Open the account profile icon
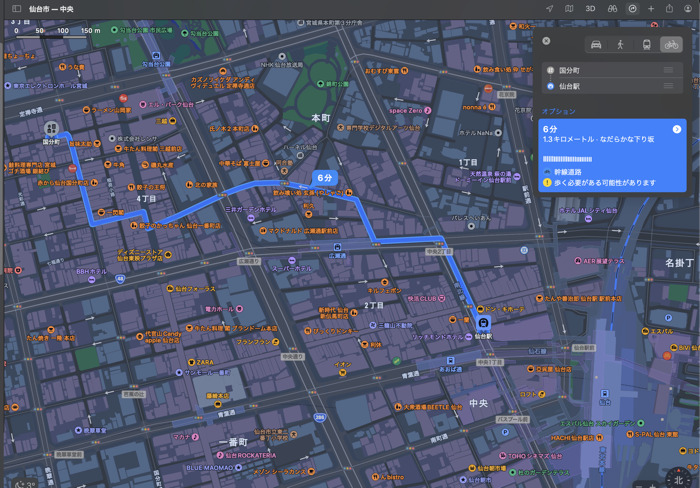Viewport: 700px width, 488px height. pyautogui.click(x=688, y=8)
